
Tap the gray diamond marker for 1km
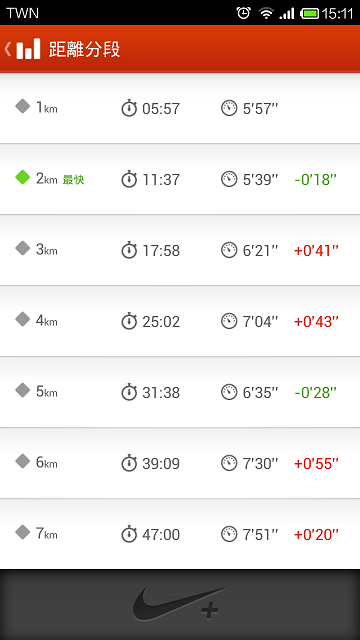click(22, 107)
